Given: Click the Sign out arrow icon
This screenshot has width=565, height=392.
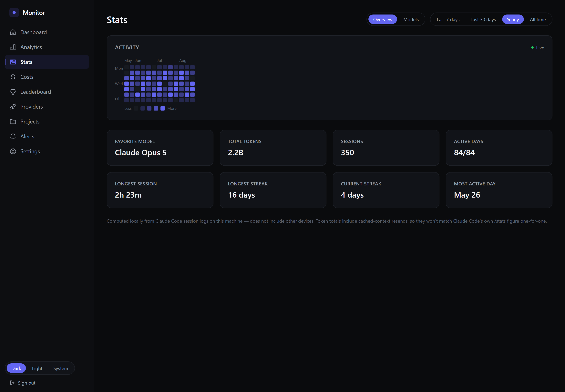Looking at the screenshot, I should coord(12,383).
